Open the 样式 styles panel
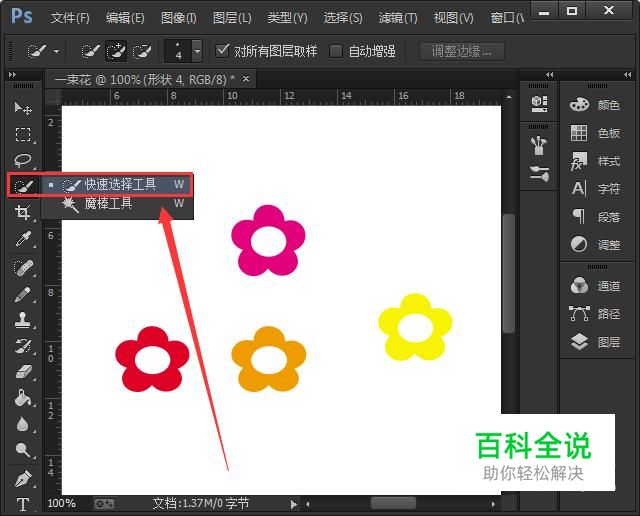This screenshot has width=640, height=516. [595, 161]
